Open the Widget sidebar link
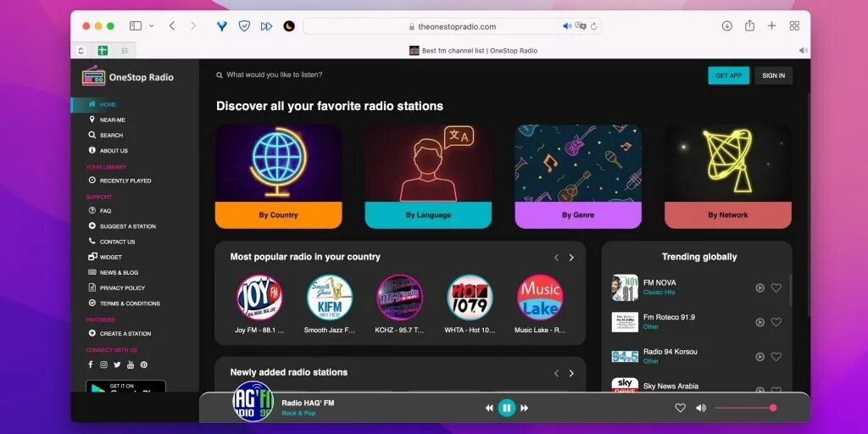The height and width of the screenshot is (434, 868). click(x=104, y=257)
